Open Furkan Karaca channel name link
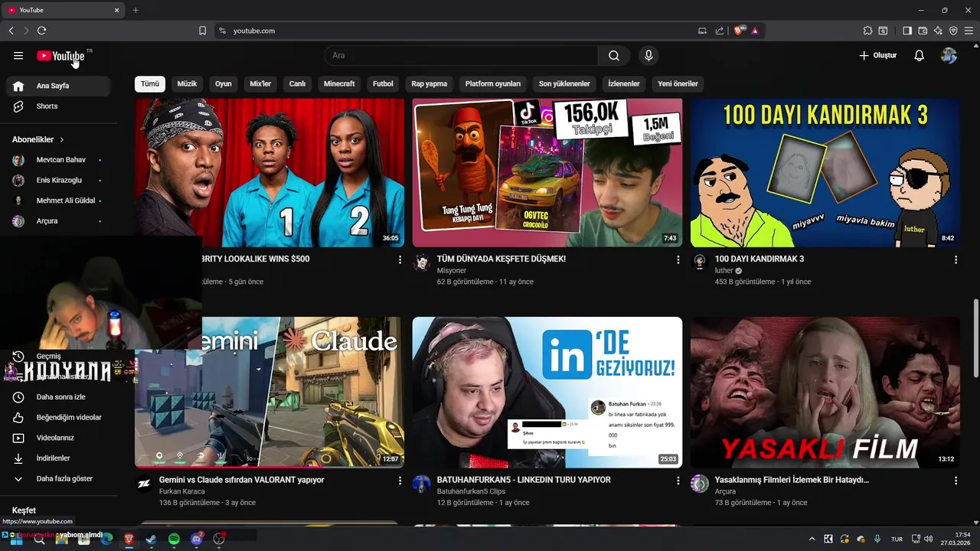The width and height of the screenshot is (980, 551). click(182, 491)
